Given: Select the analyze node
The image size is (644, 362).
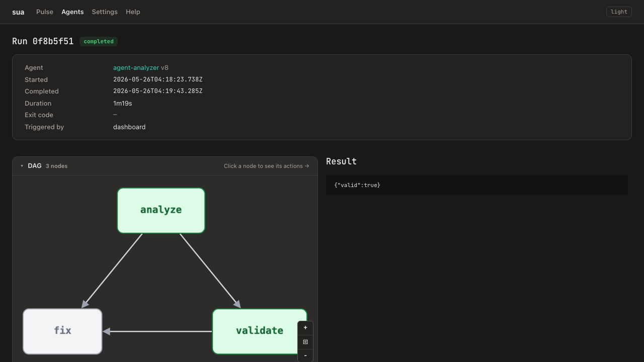Looking at the screenshot, I should [x=161, y=211].
